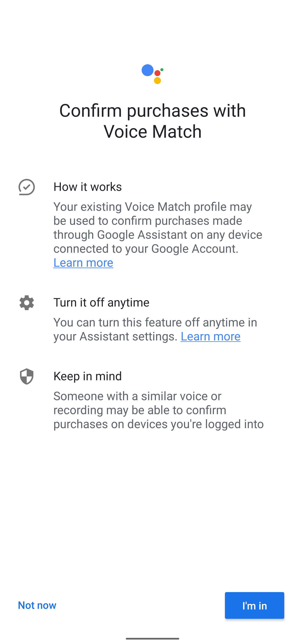
Task: Accept by pressing I'm in
Action: (x=254, y=605)
